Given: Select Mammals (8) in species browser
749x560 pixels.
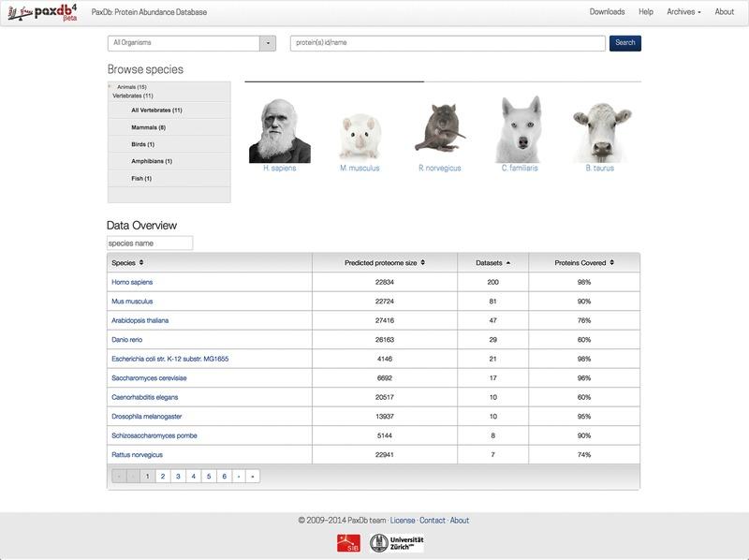Looking at the screenshot, I should click(148, 127).
